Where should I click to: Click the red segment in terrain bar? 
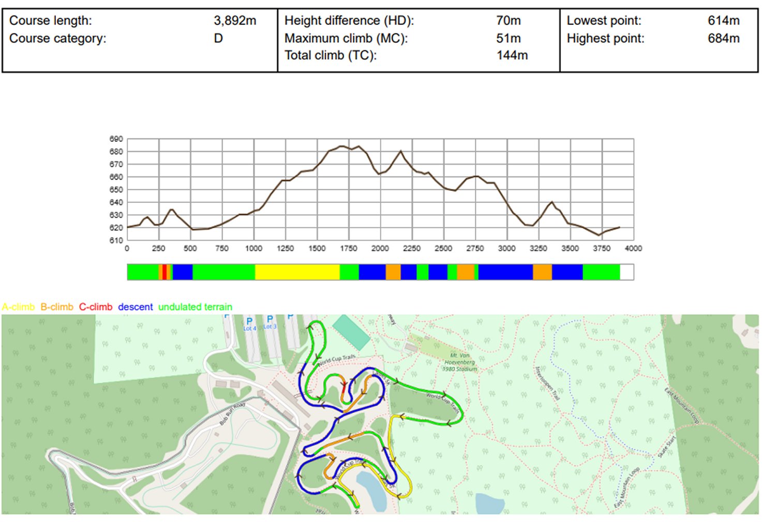[x=165, y=272]
